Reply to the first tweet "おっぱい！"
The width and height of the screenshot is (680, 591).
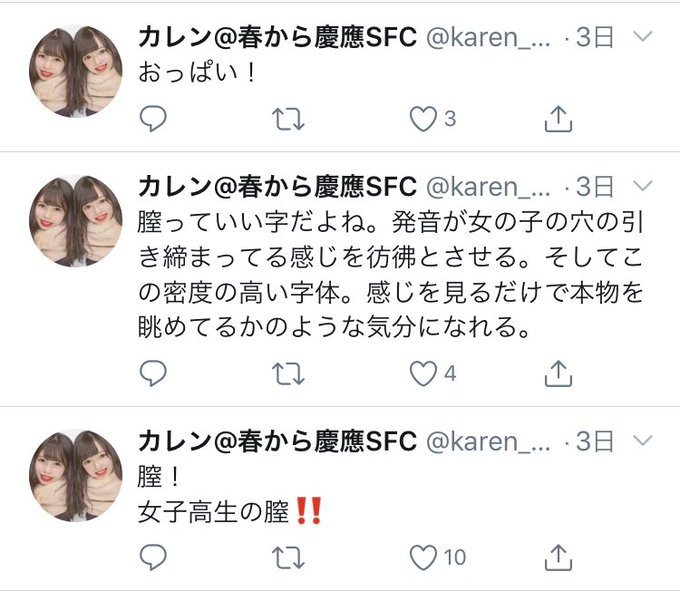[x=153, y=118]
